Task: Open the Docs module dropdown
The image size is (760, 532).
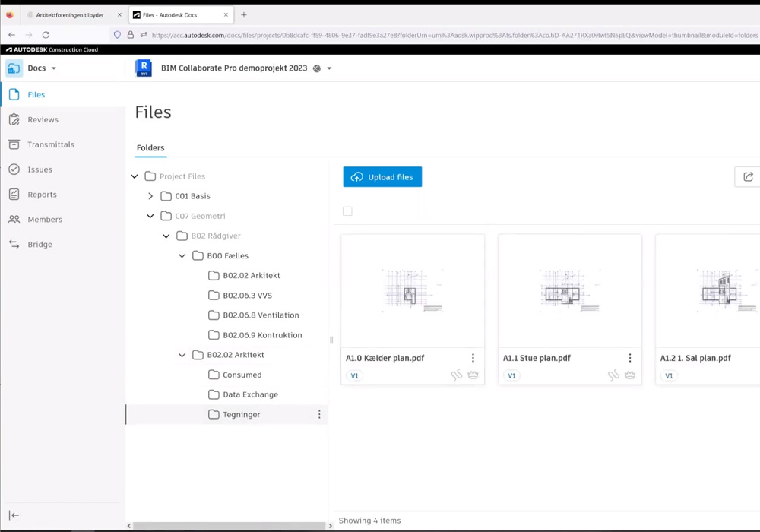Action: point(53,68)
